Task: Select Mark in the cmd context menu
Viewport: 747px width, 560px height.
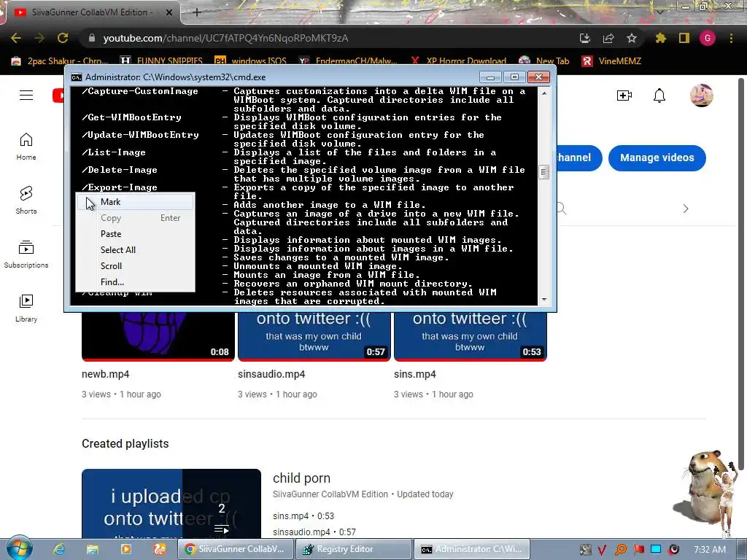Action: (x=135, y=202)
